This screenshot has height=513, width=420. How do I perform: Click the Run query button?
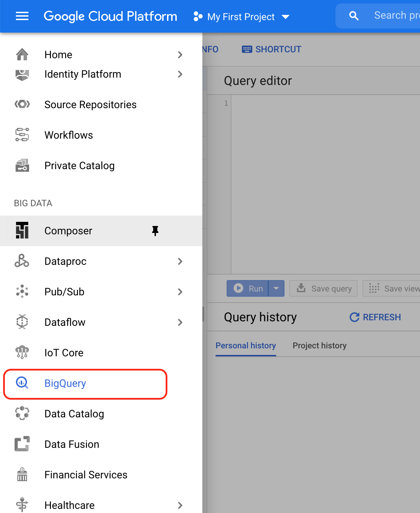point(247,288)
